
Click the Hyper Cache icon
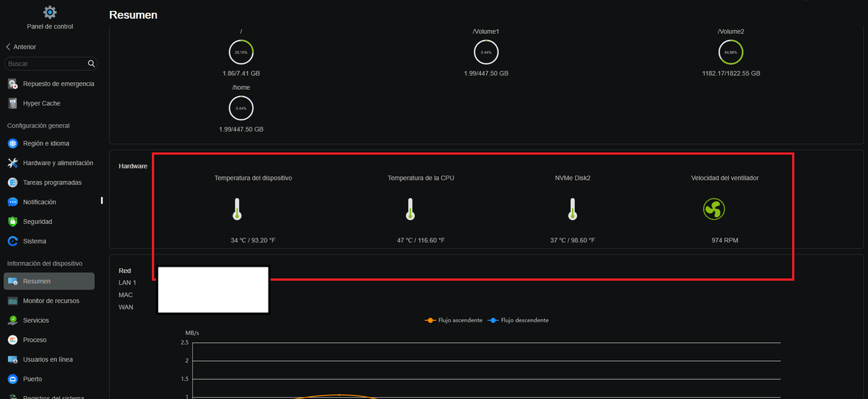12,104
